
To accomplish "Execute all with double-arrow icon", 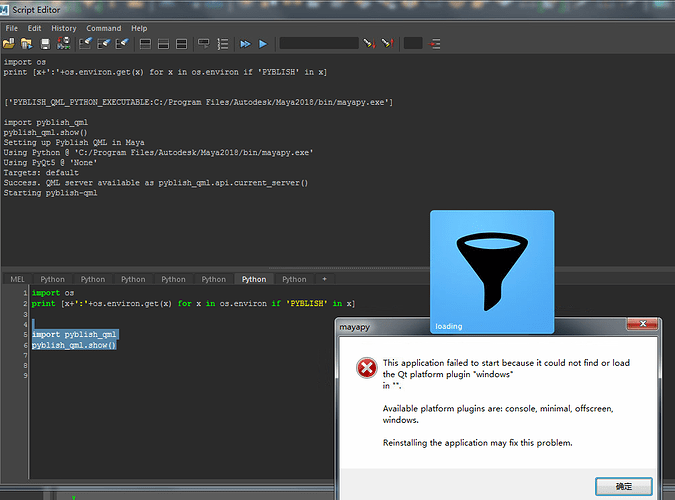I will [x=245, y=44].
